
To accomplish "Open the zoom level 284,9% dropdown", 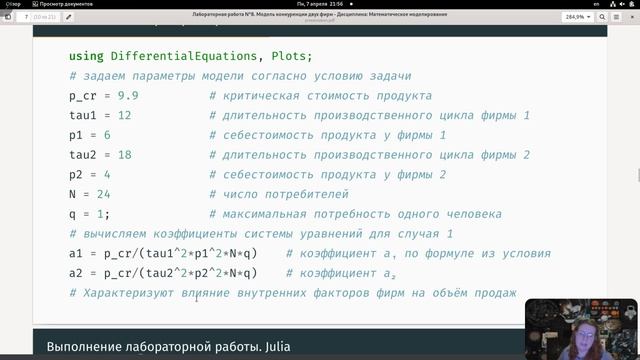I will coord(578,17).
